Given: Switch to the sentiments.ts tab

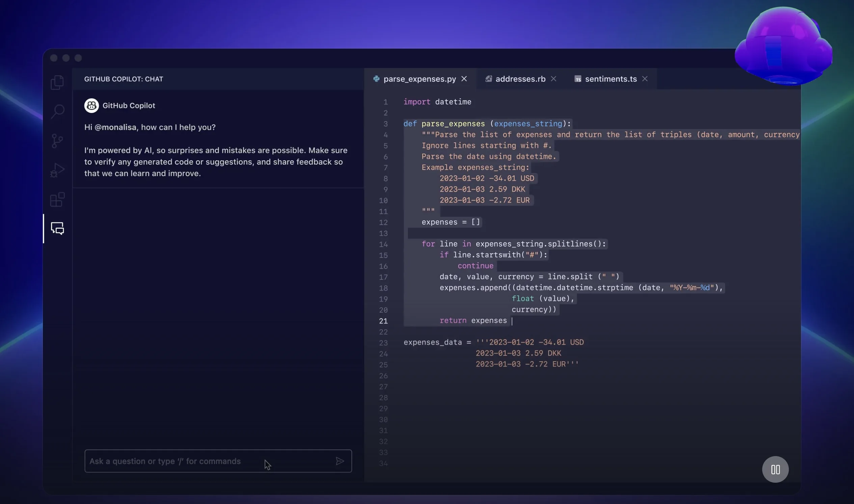Looking at the screenshot, I should [x=610, y=79].
